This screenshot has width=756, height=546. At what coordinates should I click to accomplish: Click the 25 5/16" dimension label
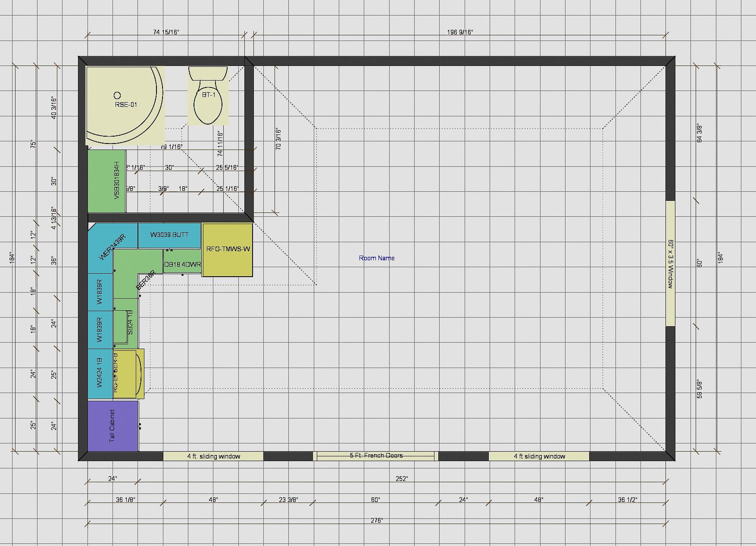[227, 168]
